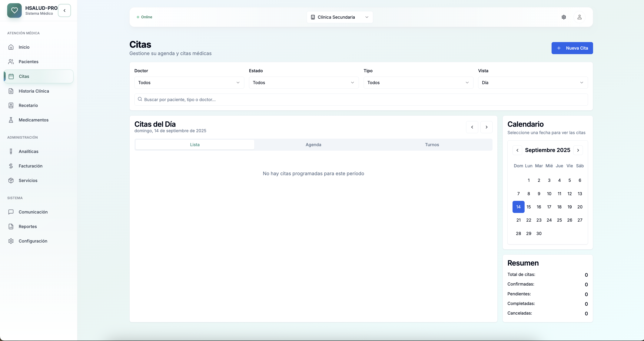Go to previous day arrow

[x=472, y=127]
